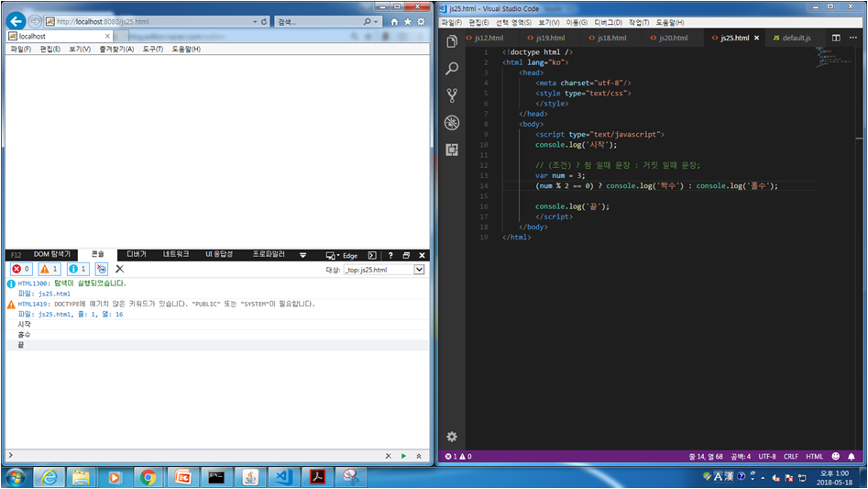Click HTML1419 file line link
The height and width of the screenshot is (489, 868).
(81, 314)
